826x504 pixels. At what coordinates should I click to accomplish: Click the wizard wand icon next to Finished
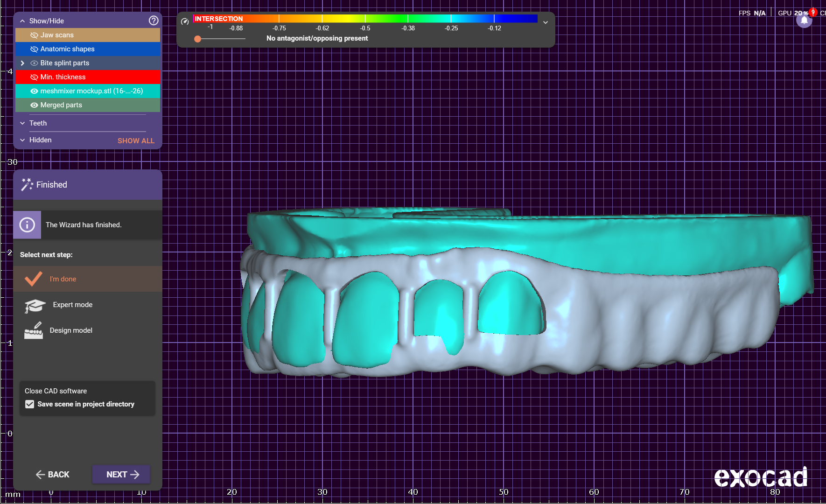27,185
